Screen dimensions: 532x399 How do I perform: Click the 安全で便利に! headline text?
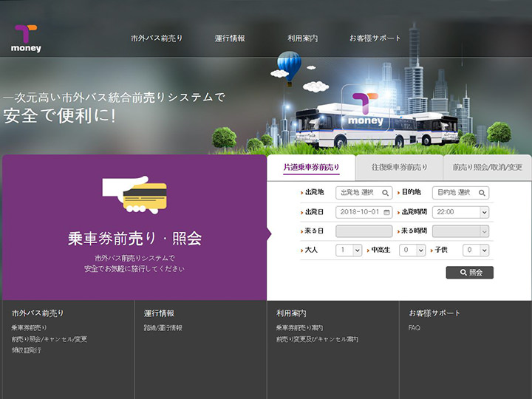tap(60, 116)
